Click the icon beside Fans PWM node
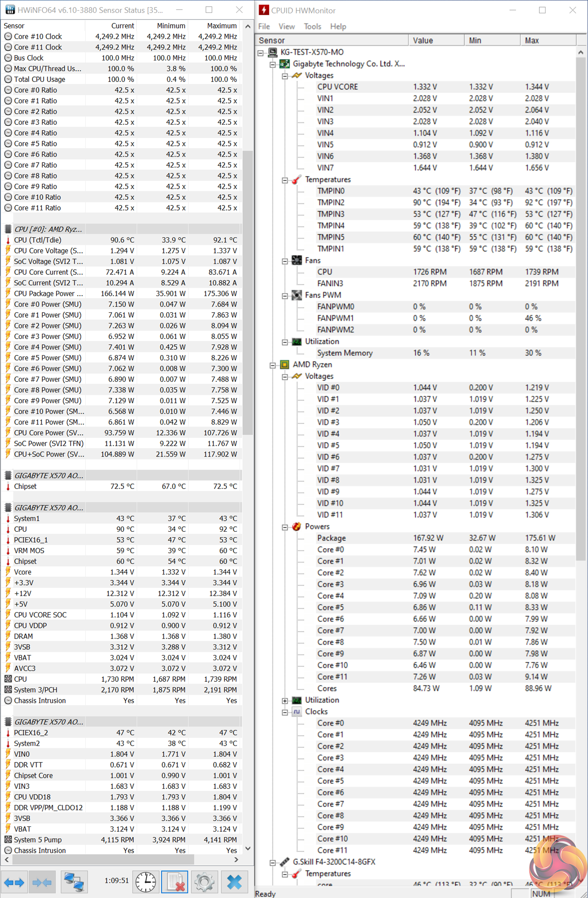This screenshot has height=898, width=588. (296, 295)
